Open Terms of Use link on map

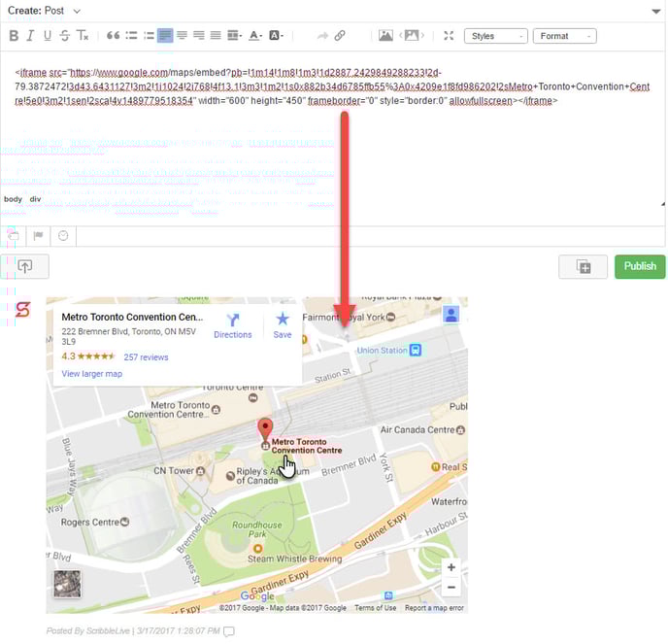tap(376, 608)
